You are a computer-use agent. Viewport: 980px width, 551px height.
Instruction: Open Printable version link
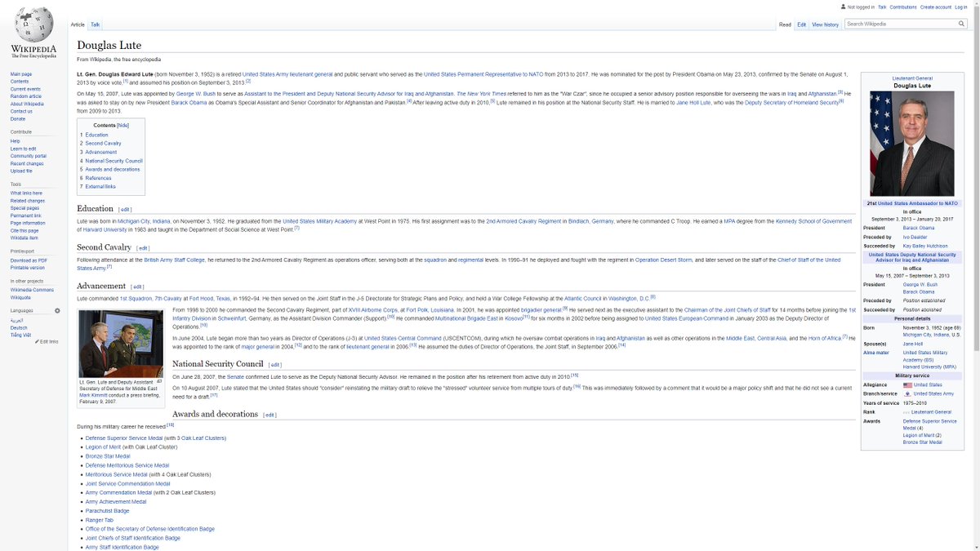coord(28,268)
